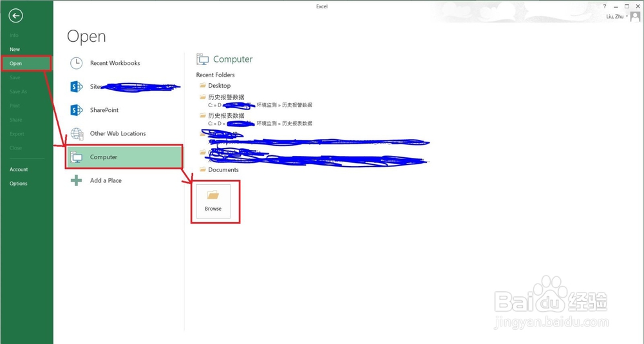644x344 pixels.
Task: Click the Add a Place plus icon
Action: coord(77,180)
